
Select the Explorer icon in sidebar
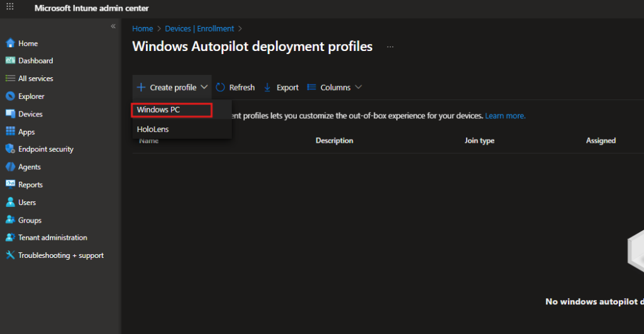pos(10,96)
